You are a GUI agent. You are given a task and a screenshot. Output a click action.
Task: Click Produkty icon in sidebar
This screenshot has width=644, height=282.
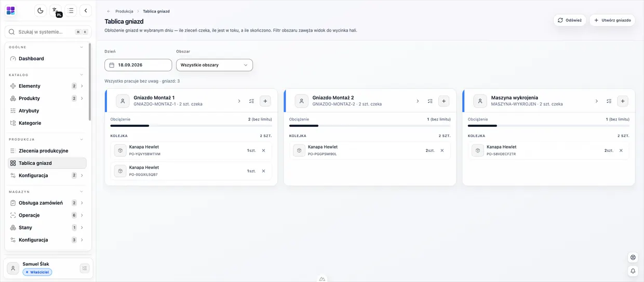pos(13,99)
